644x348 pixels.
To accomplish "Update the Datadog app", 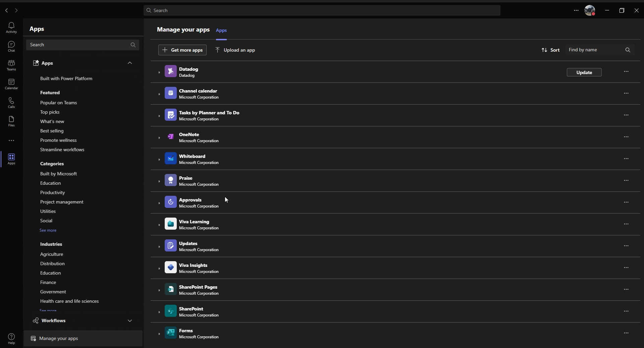I will pyautogui.click(x=584, y=72).
